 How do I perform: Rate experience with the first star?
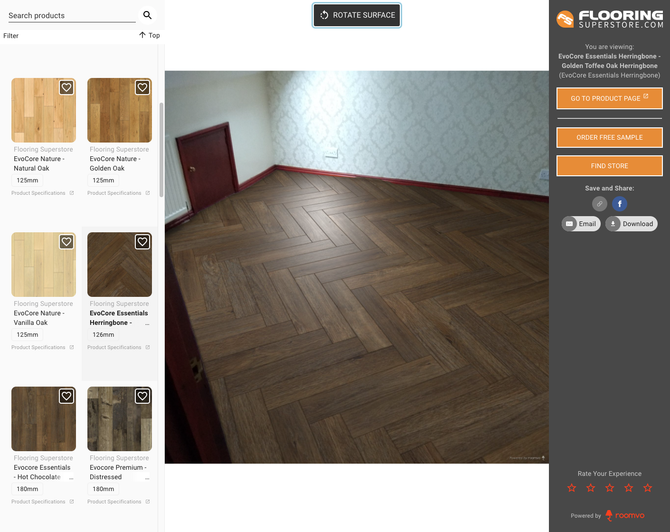[x=572, y=488]
